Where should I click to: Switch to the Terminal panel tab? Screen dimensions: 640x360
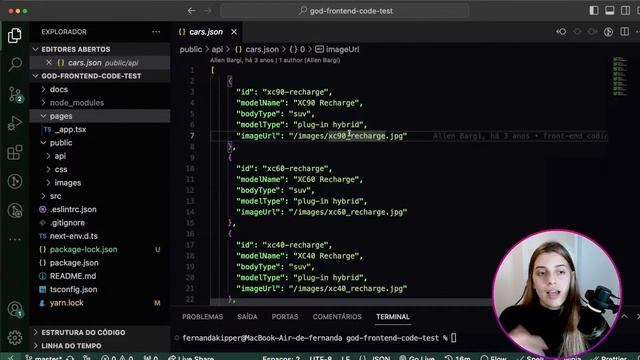pos(393,317)
